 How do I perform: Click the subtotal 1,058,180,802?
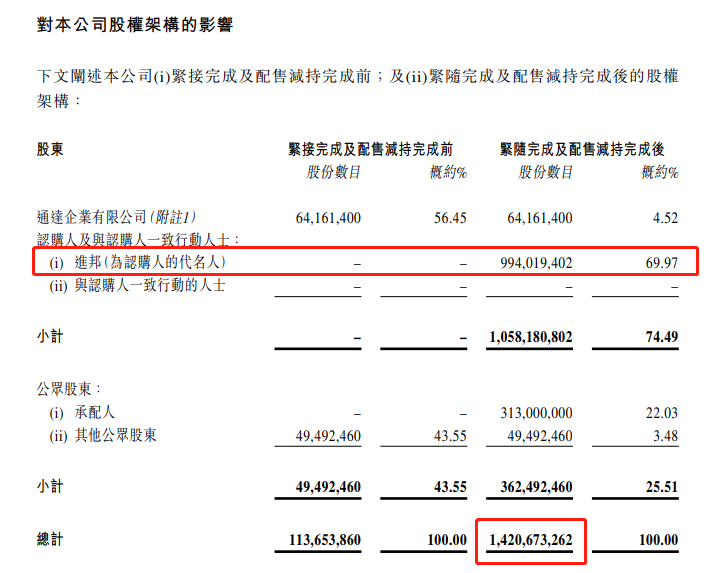pyautogui.click(x=531, y=337)
